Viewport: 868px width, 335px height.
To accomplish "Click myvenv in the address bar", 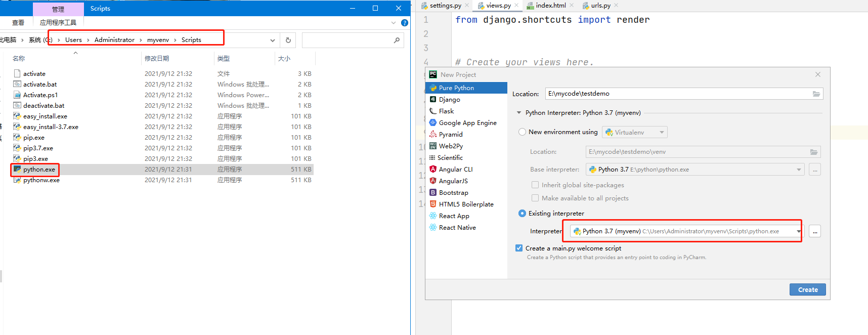I will [x=158, y=40].
